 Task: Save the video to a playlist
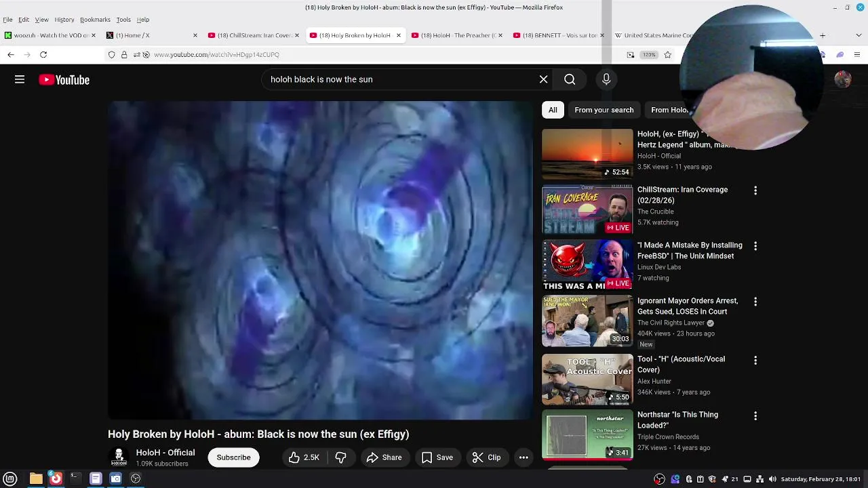pyautogui.click(x=437, y=457)
